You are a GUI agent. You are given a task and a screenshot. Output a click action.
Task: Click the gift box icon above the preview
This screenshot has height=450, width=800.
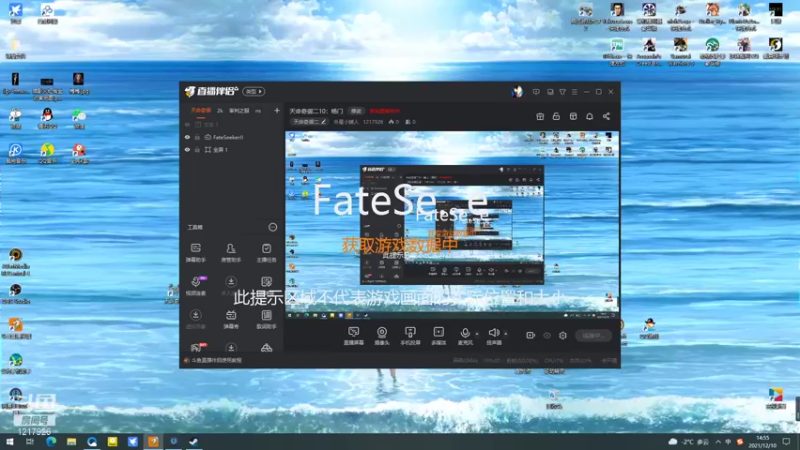click(540, 116)
